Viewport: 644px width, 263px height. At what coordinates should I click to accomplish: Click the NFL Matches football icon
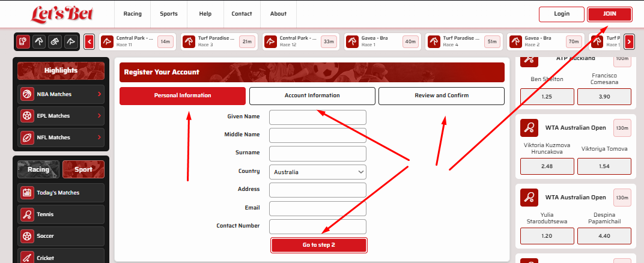27,138
